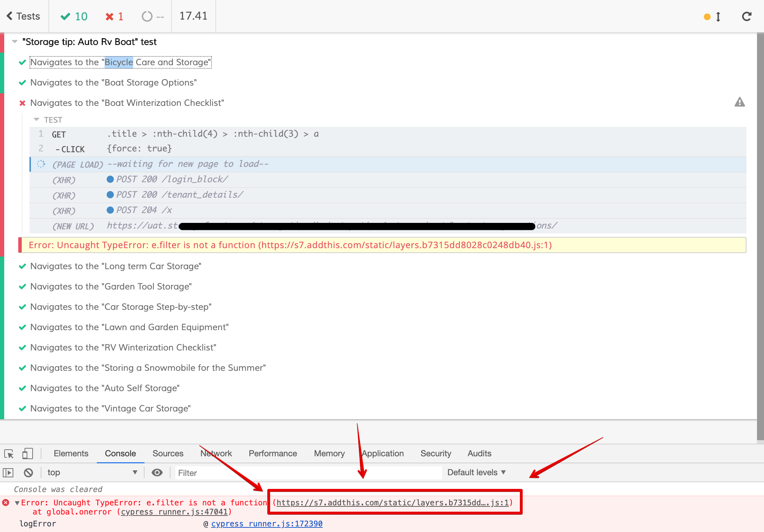Open the cypress_runner.js:172390 link
Screen dimensions: 764x532
(x=267, y=524)
